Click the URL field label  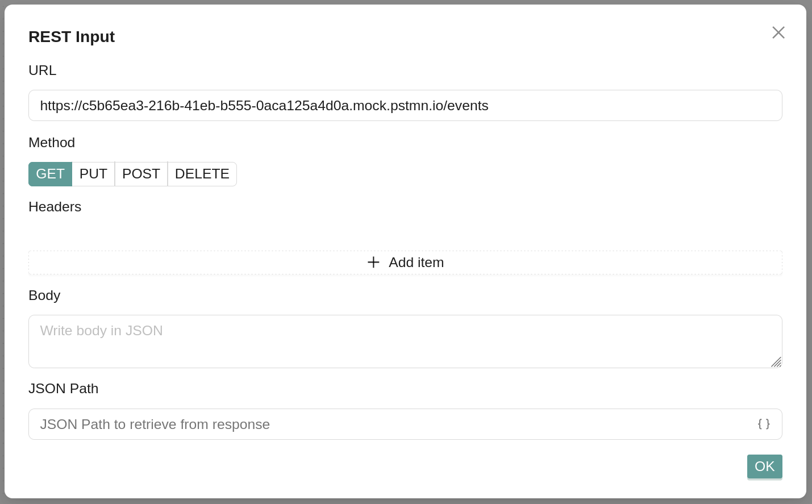43,70
